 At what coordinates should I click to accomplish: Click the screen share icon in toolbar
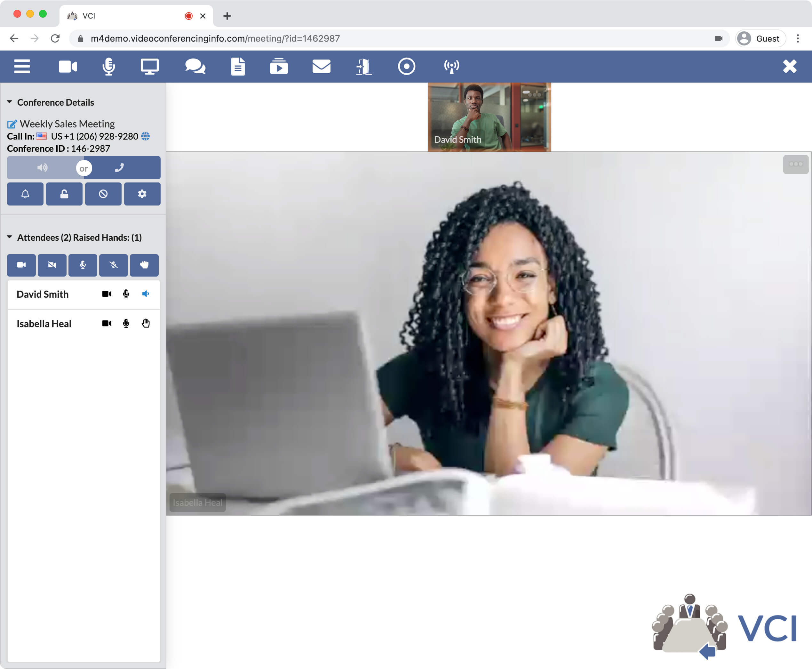click(150, 66)
